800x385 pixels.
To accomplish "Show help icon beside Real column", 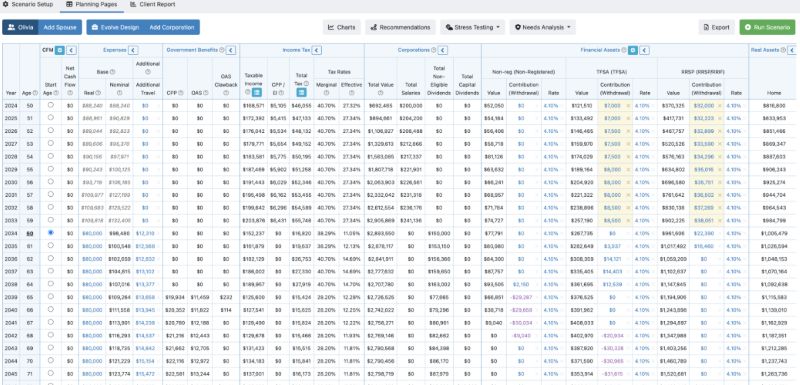I will click(98, 93).
